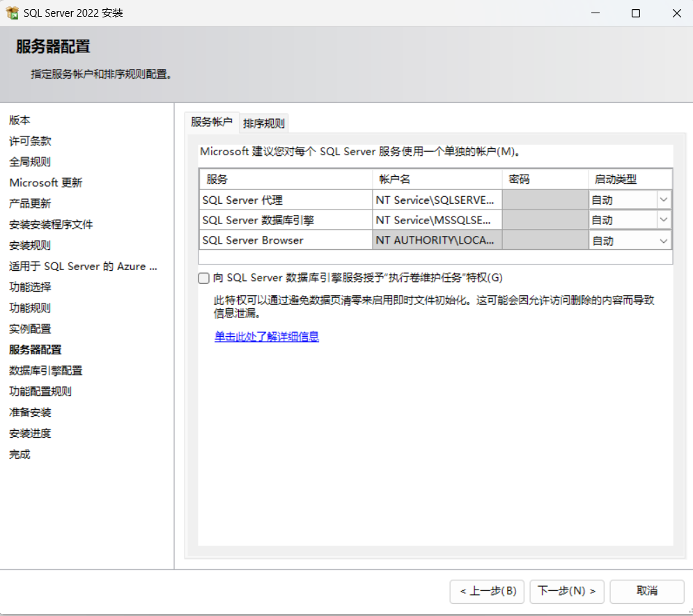
Task: Select the 实例配置 step in the sidebar
Action: coord(30,329)
